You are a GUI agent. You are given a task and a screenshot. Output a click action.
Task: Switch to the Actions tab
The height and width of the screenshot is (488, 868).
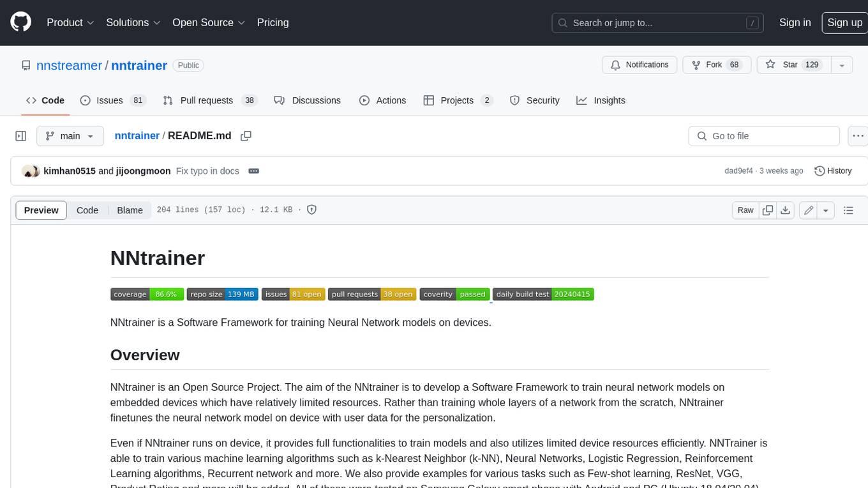pos(383,100)
